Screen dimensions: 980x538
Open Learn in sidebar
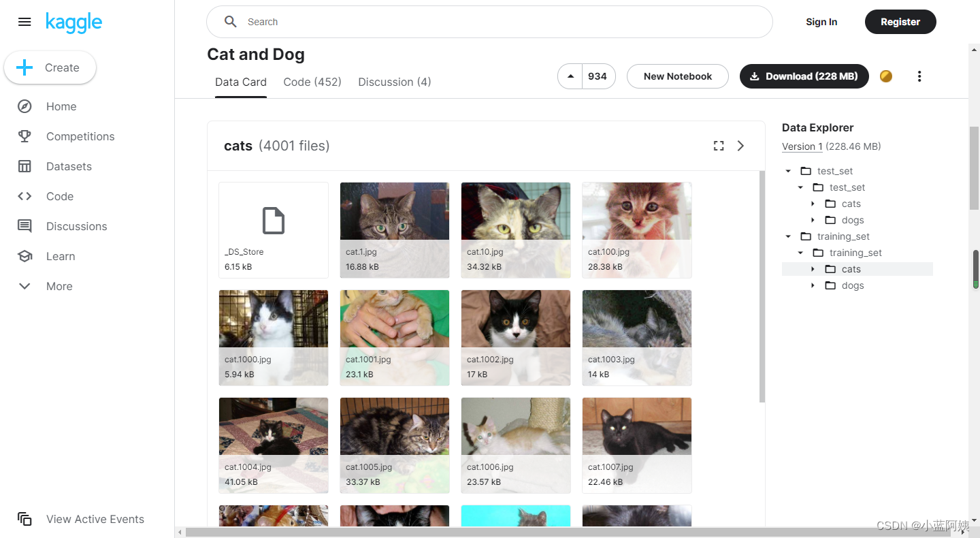(61, 256)
